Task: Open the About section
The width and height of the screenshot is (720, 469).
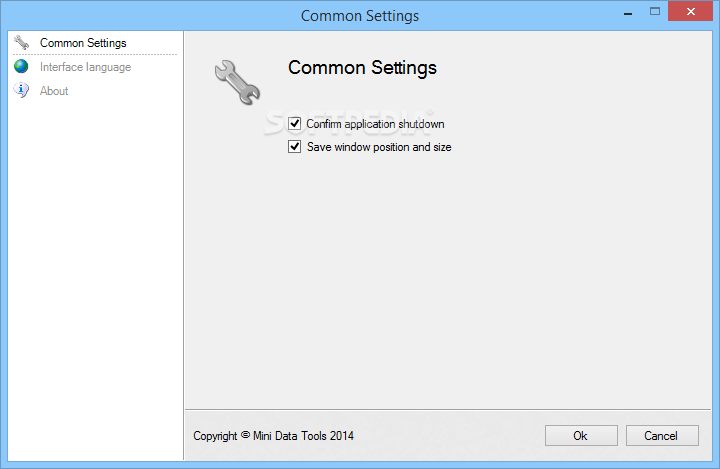Action: 54,91
